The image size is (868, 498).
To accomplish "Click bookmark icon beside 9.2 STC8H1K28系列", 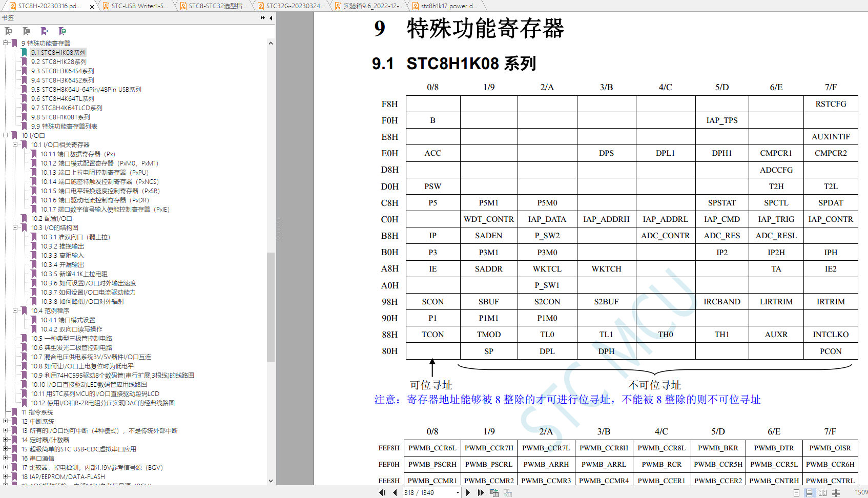I will tap(24, 61).
